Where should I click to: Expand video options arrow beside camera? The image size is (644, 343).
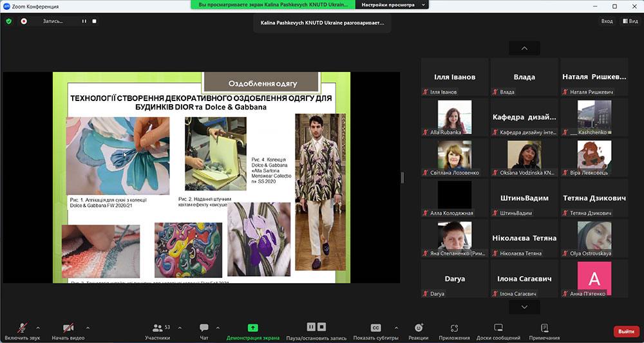pos(88,328)
